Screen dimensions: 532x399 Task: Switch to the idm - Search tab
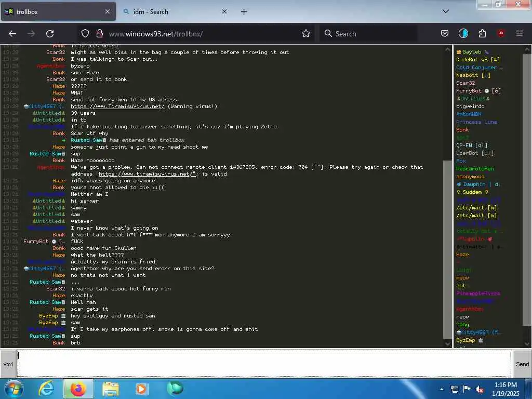coord(176,11)
